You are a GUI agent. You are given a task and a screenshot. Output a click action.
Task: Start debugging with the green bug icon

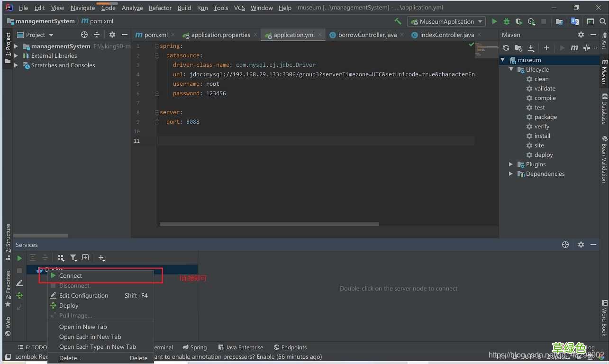[x=507, y=21]
